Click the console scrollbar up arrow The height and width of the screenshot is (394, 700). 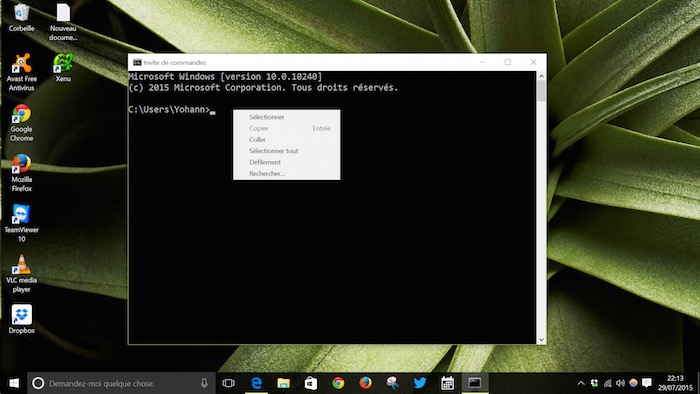click(x=541, y=76)
